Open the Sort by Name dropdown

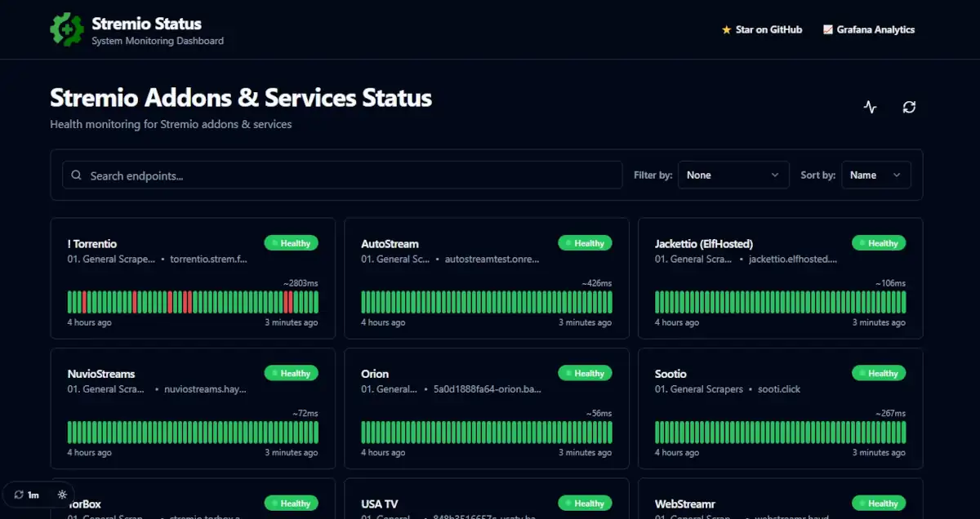pos(875,175)
